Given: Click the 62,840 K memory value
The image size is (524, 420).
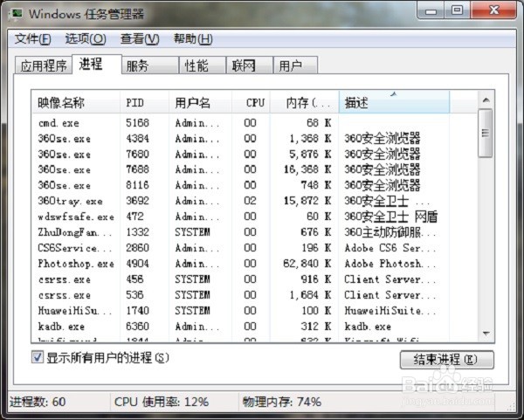Looking at the screenshot, I should click(307, 264).
